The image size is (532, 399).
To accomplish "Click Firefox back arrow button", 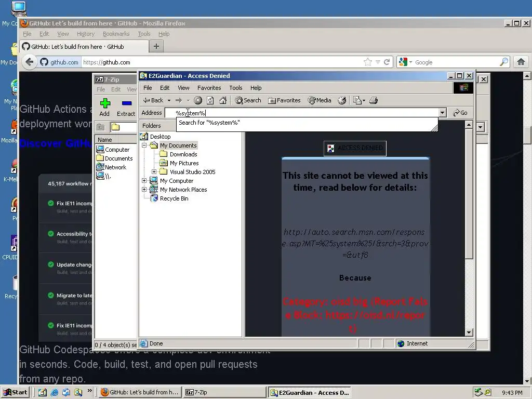I will [x=30, y=62].
